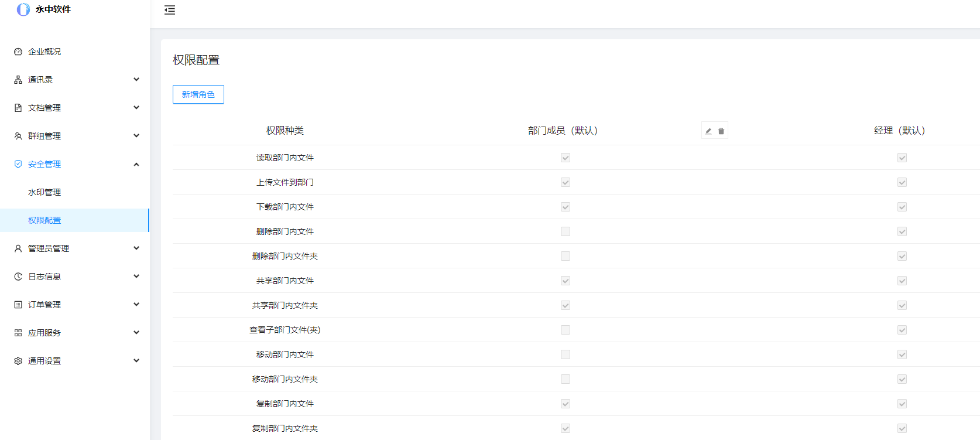Enable 部门成员 checkbox for 移动部门内文件夹
The image size is (980, 440).
coord(566,379)
